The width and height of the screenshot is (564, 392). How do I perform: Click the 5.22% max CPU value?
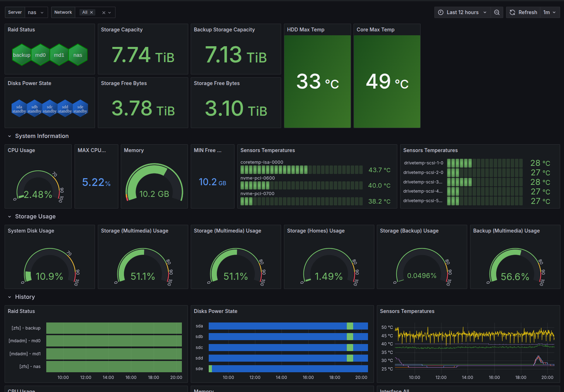pos(96,182)
